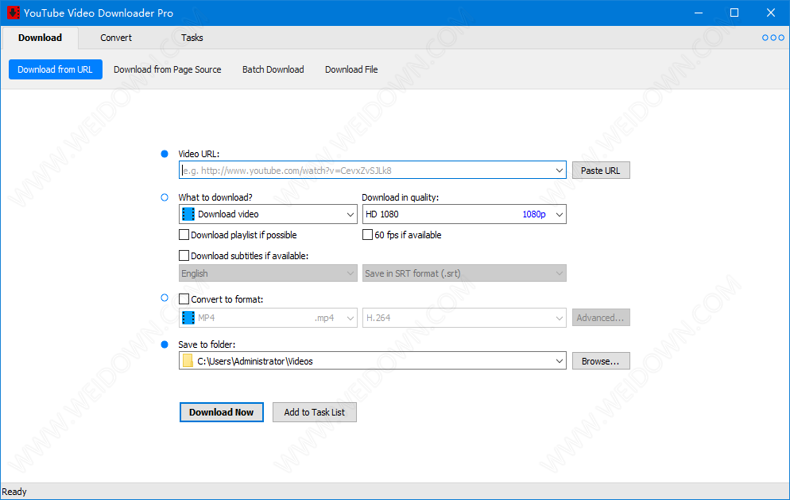Viewport: 790px width, 500px height.
Task: Maximize the application window
Action: point(735,13)
